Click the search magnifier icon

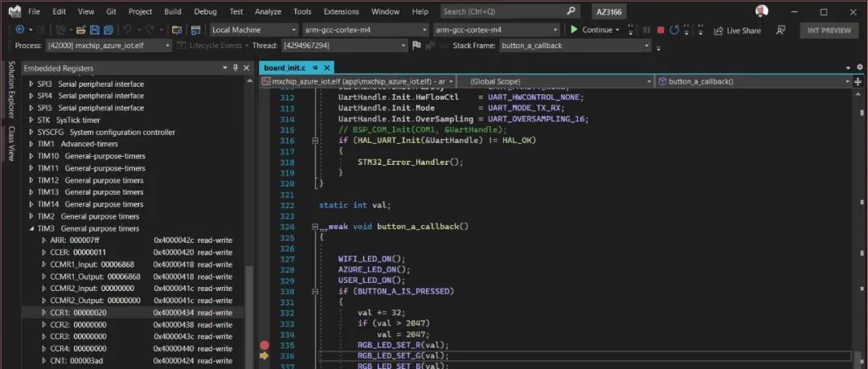571,11
